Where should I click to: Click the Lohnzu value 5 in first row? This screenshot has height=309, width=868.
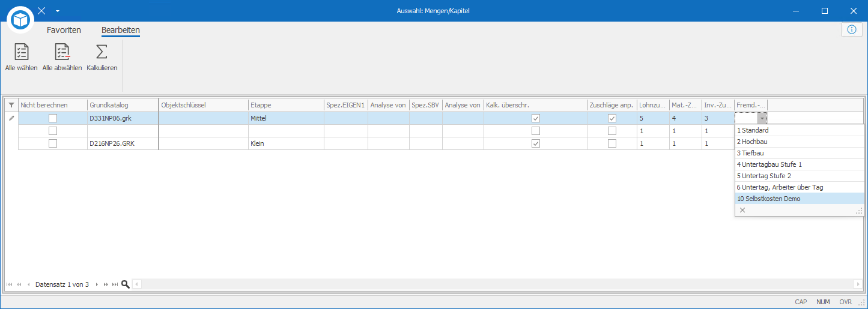(654, 118)
